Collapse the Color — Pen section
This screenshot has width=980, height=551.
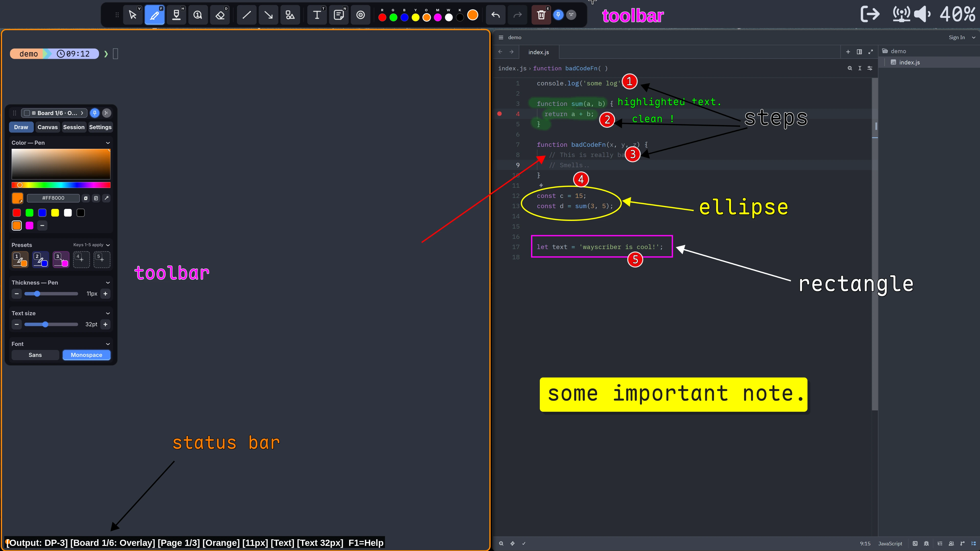[x=108, y=143]
